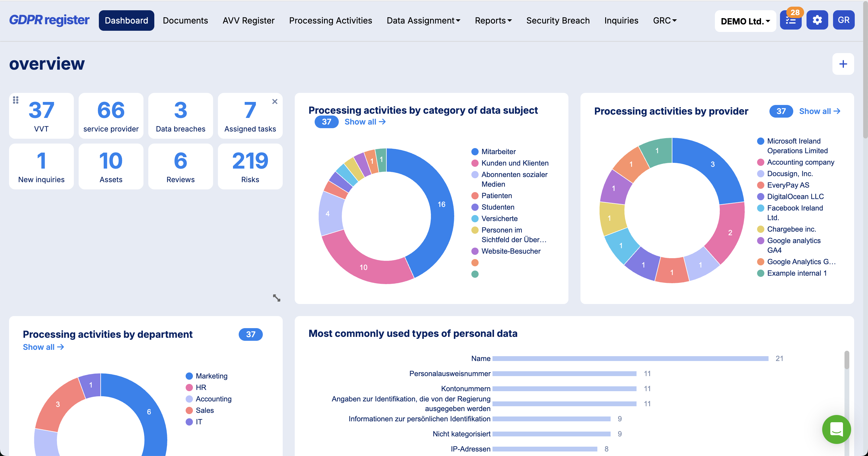Toggle Website-Besucher legend entry
Image resolution: width=868 pixels, height=456 pixels.
click(x=506, y=251)
